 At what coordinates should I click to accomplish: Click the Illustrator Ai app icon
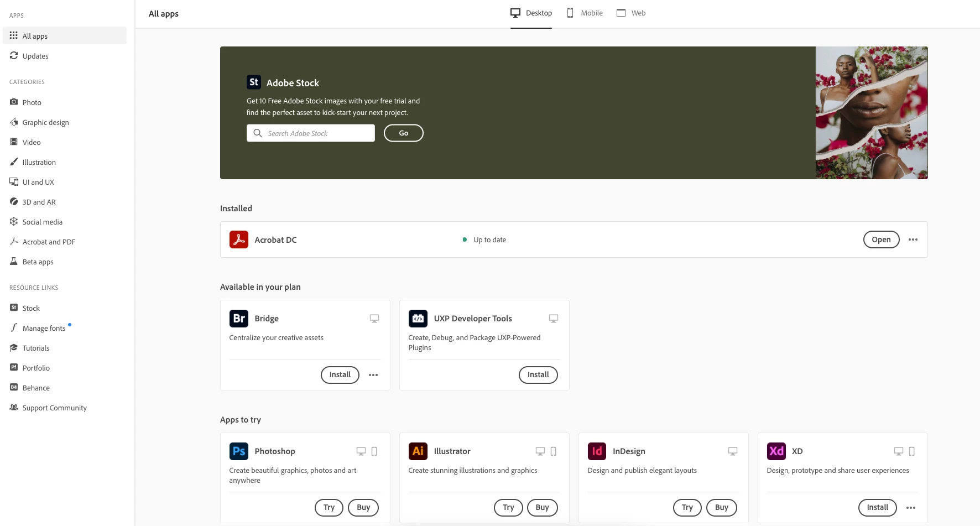pyautogui.click(x=418, y=451)
